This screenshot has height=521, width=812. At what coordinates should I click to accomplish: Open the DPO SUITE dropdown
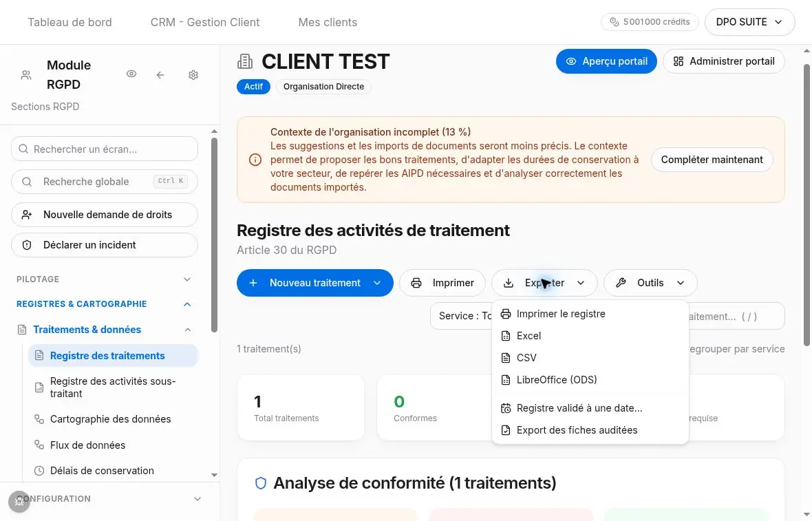tap(749, 22)
